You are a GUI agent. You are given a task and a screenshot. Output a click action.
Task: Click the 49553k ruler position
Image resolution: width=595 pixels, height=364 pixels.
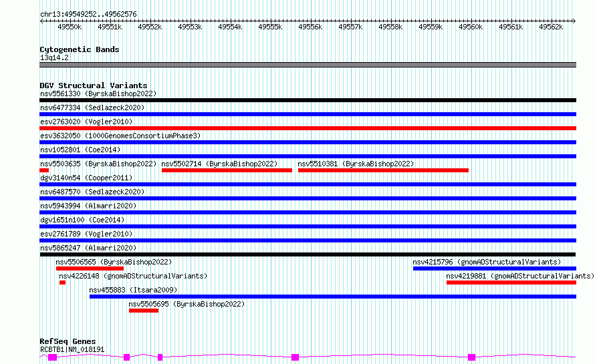point(190,27)
